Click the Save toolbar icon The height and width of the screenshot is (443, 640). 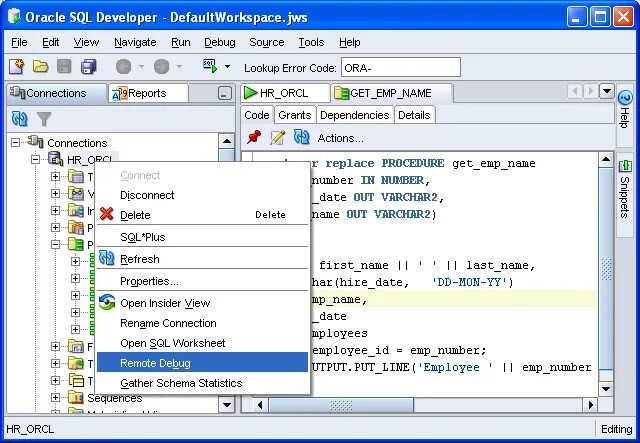[x=64, y=66]
